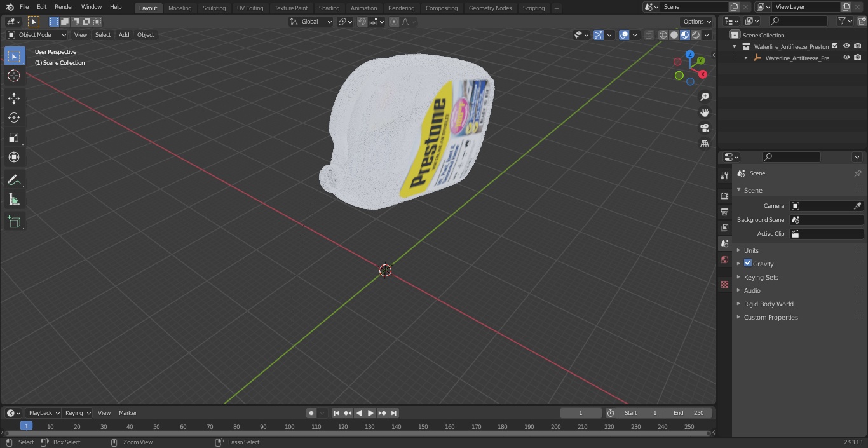
Task: Toggle proportional editing button
Action: click(x=394, y=22)
